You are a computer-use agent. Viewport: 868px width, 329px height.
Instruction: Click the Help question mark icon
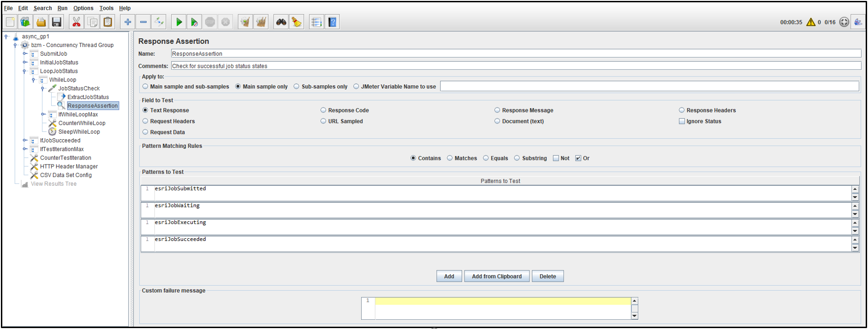[x=332, y=22]
